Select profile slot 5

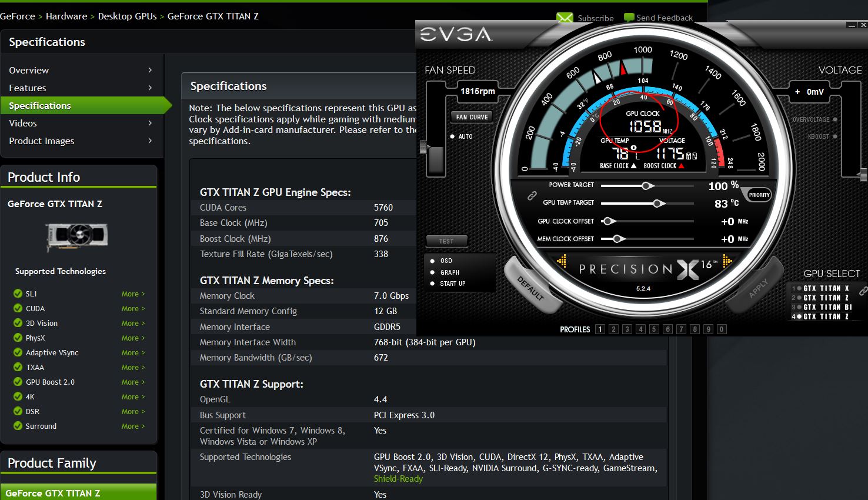(654, 329)
